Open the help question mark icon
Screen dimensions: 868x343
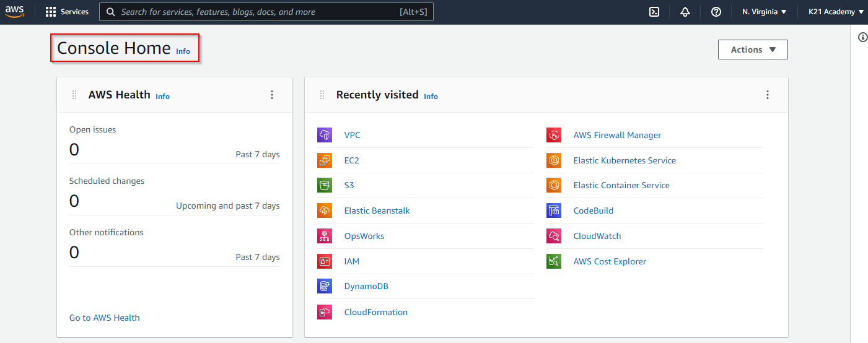(716, 12)
